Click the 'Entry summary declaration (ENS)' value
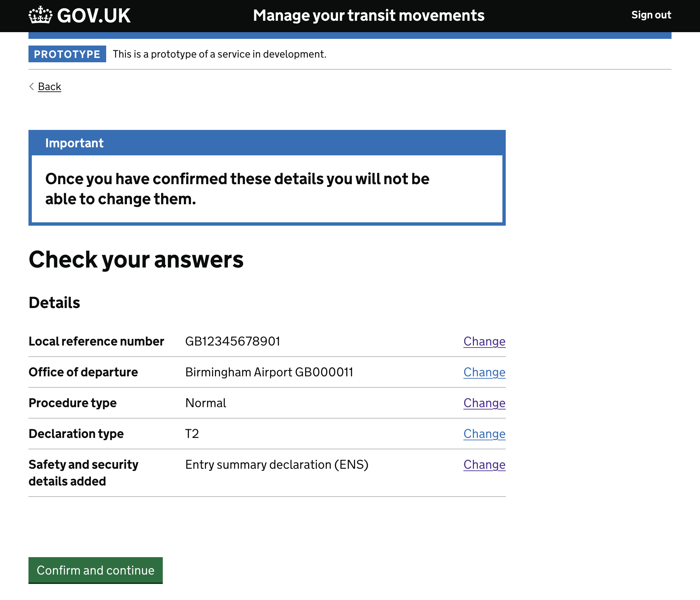The height and width of the screenshot is (600, 700). click(276, 465)
